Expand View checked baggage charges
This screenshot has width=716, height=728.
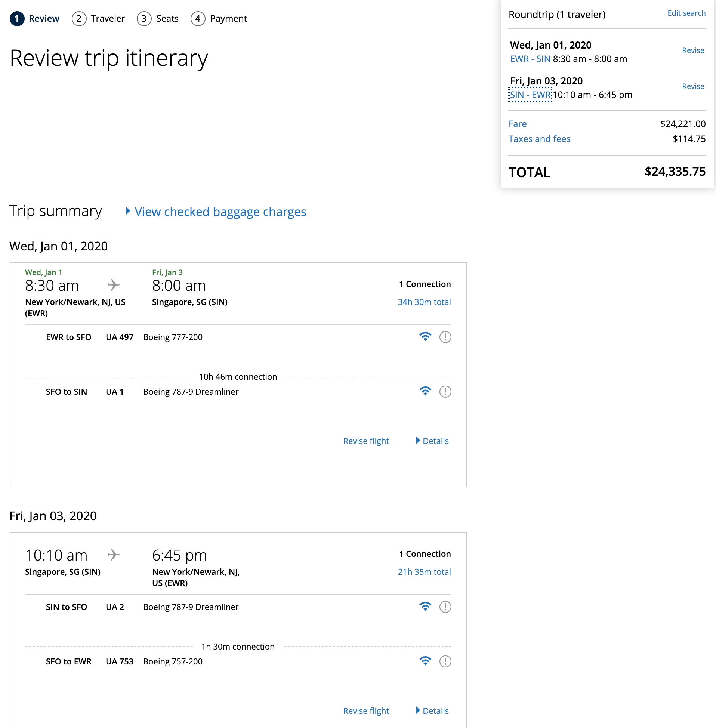[x=220, y=212]
